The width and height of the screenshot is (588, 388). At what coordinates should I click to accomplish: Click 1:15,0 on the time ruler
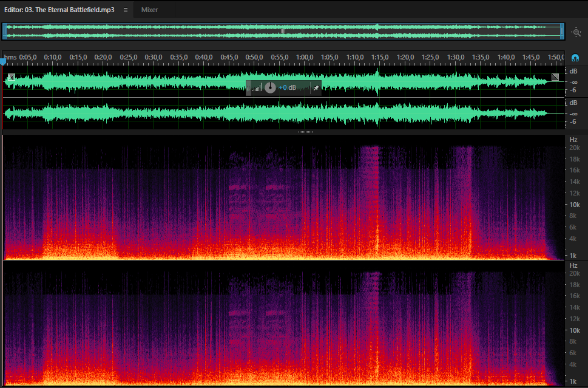point(380,58)
